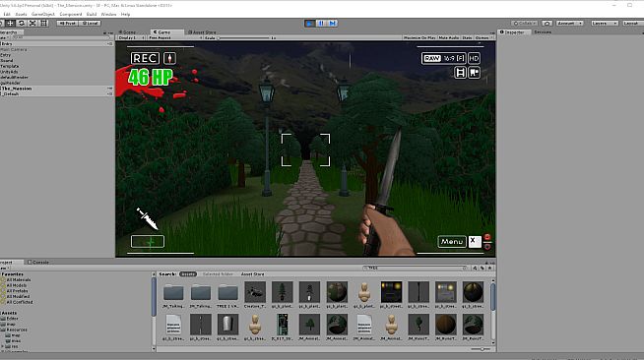This screenshot has width=644, height=360.
Task: Click the Pause button in toolbar
Action: pos(321,24)
